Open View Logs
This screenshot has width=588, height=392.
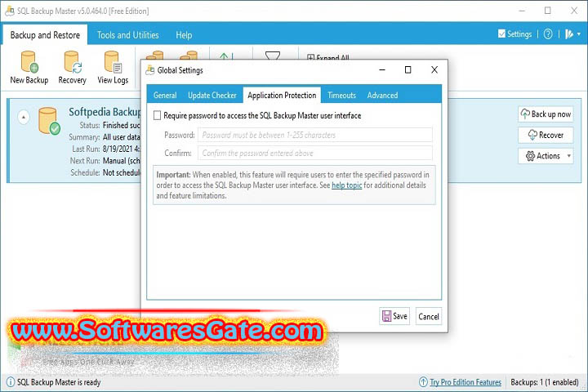point(113,68)
